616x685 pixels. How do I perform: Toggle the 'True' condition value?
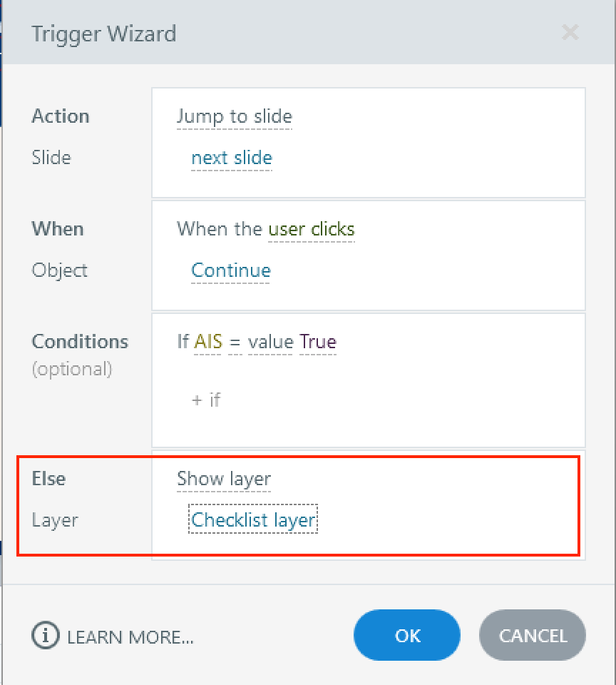pyautogui.click(x=318, y=342)
